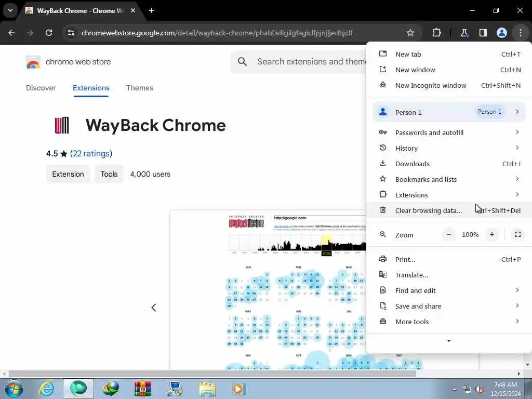Click the taskbar clock showing 7:48 AM
This screenshot has width=532, height=399.
click(506, 389)
